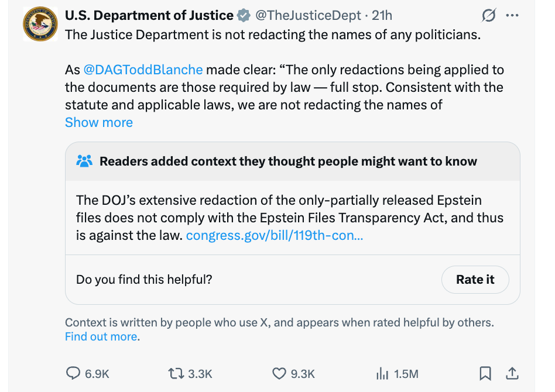Click the Readers added context header

coord(288,161)
